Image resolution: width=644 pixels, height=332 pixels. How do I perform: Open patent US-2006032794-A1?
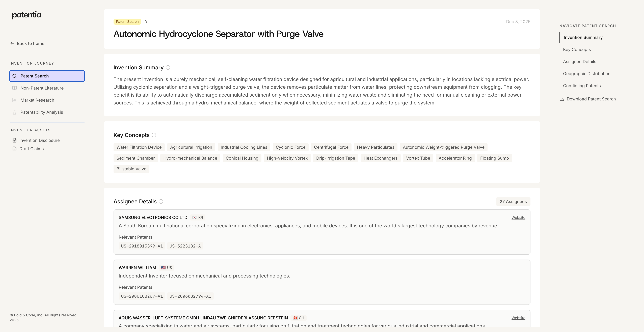click(190, 296)
